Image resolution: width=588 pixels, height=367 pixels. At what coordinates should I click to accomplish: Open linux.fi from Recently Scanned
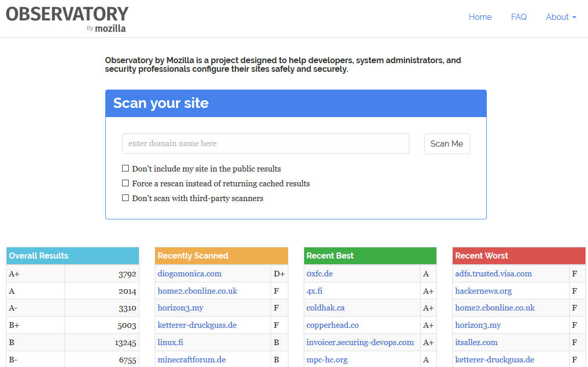pyautogui.click(x=170, y=342)
